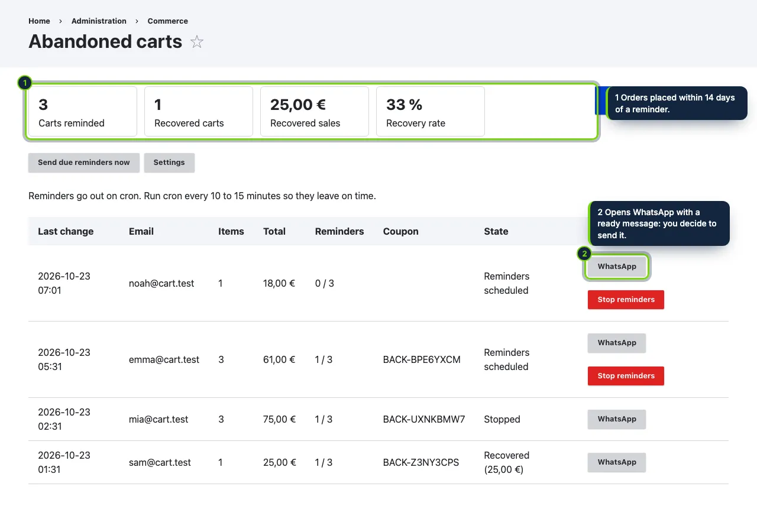Stop reminders for noah@cart.test
This screenshot has width=757, height=532.
point(626,300)
